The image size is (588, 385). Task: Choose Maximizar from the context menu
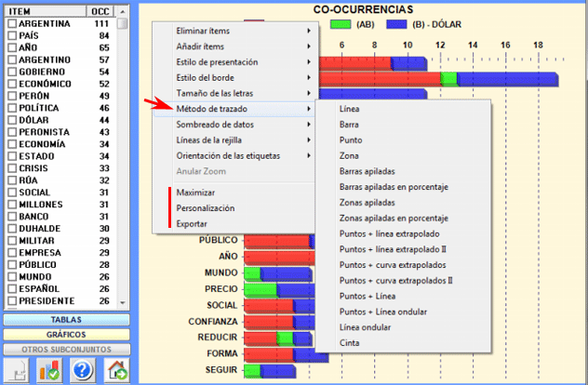click(195, 192)
